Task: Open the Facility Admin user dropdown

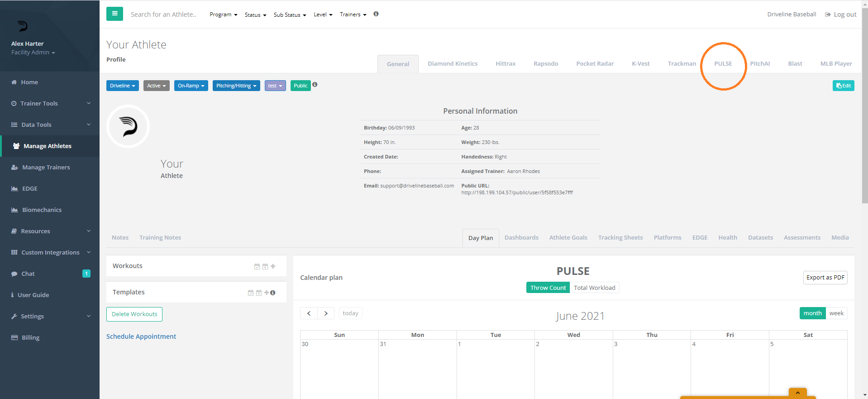Action: (x=33, y=53)
